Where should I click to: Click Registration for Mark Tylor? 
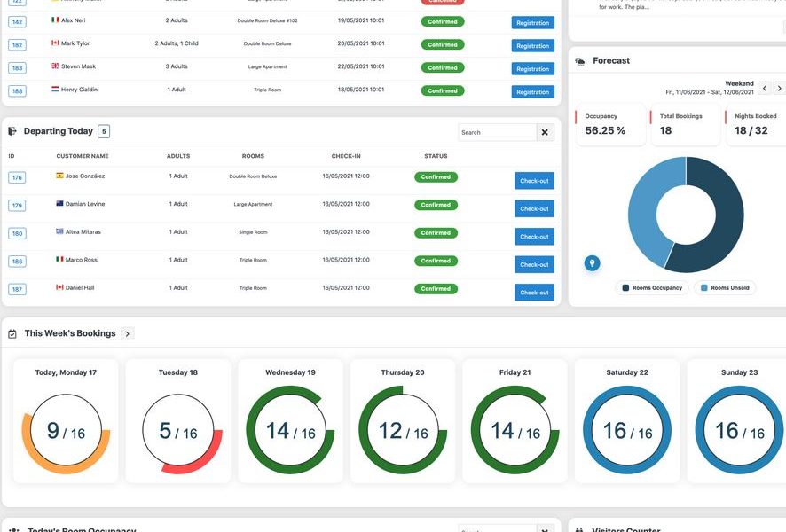533,46
